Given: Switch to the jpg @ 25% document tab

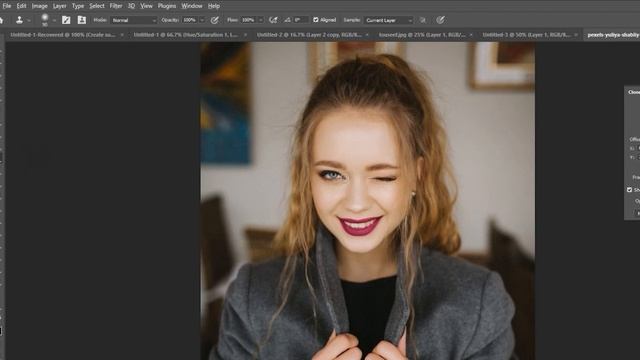Looking at the screenshot, I should (422, 35).
